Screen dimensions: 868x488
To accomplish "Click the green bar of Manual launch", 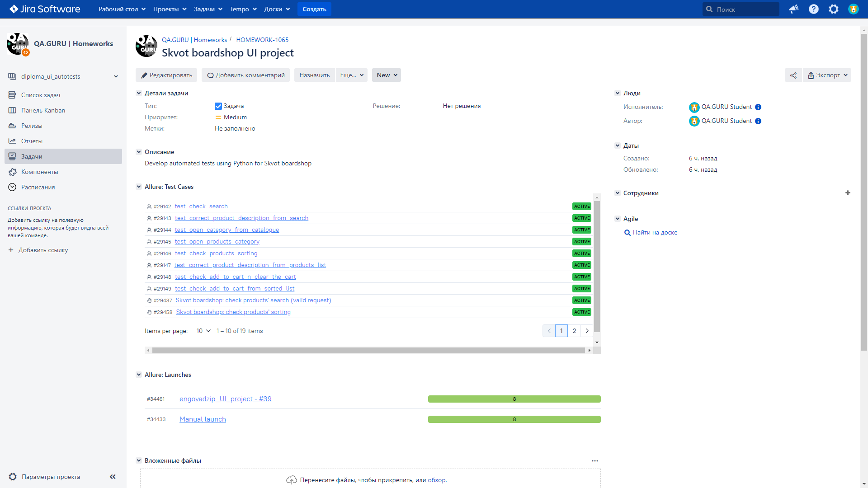I will [x=514, y=419].
